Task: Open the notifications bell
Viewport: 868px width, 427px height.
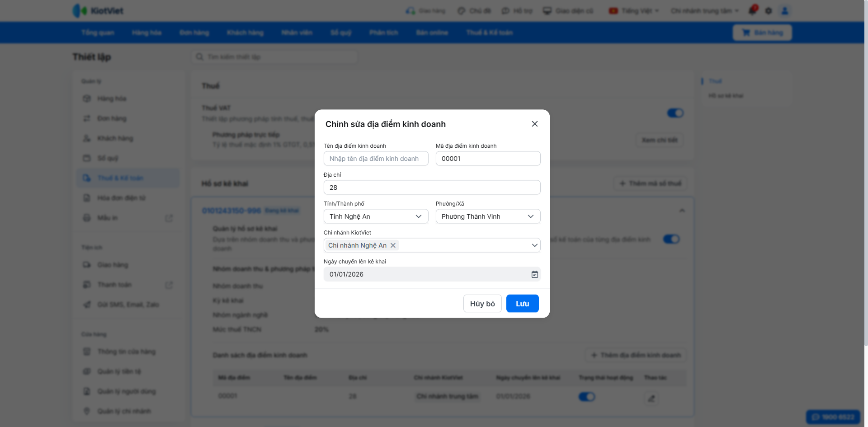Action: pyautogui.click(x=753, y=10)
